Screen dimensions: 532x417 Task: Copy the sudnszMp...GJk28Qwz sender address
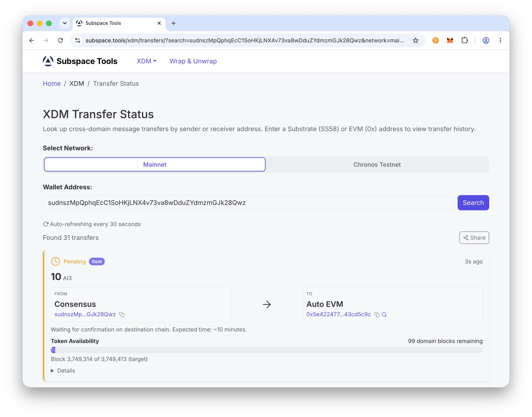122,314
